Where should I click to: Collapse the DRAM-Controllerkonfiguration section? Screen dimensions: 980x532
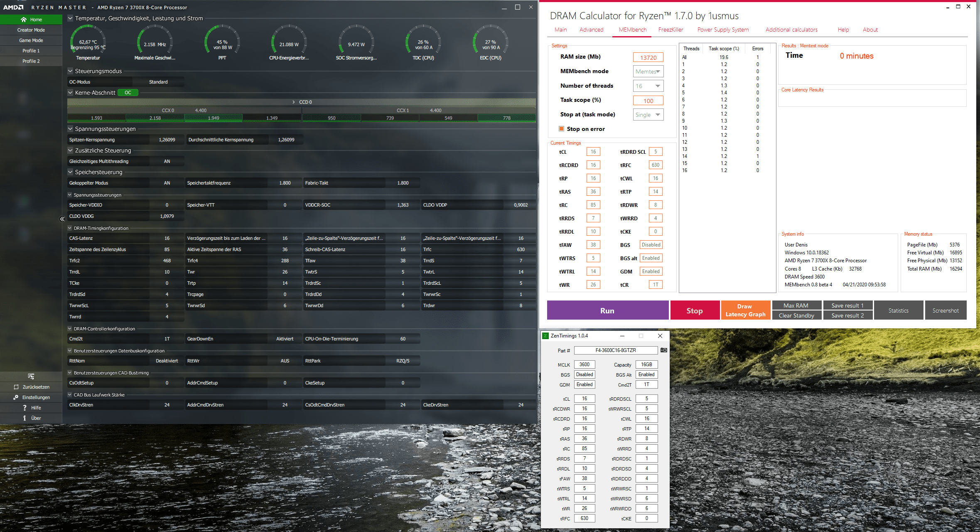pos(70,329)
